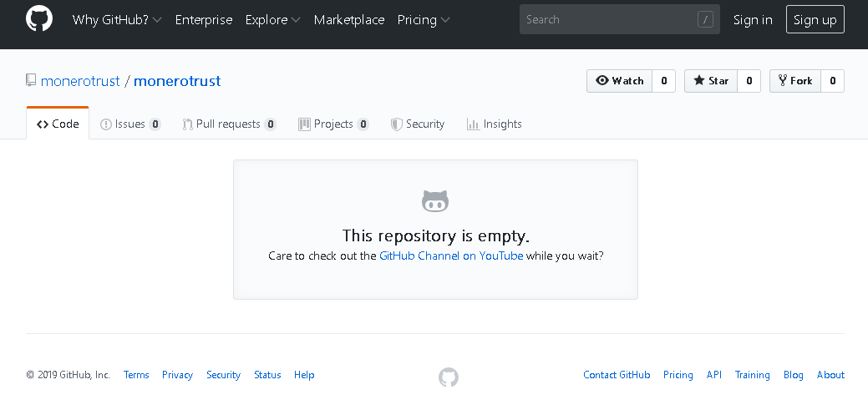Click the Sign up button
The width and height of the screenshot is (868, 415).
click(815, 19)
